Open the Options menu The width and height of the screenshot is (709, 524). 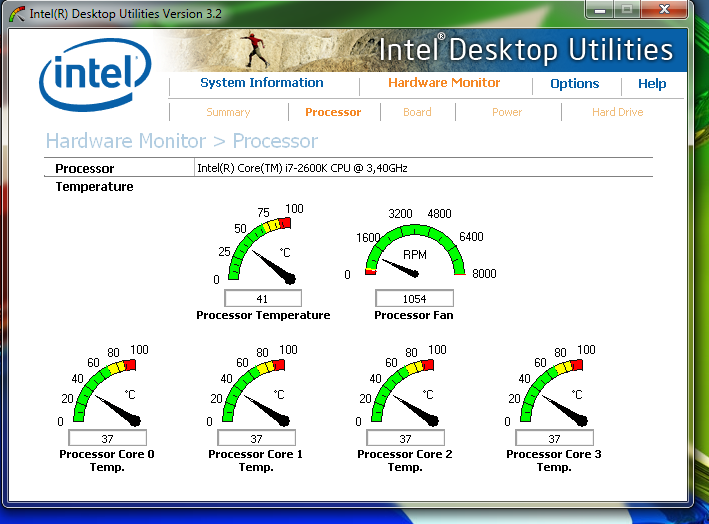coord(575,84)
